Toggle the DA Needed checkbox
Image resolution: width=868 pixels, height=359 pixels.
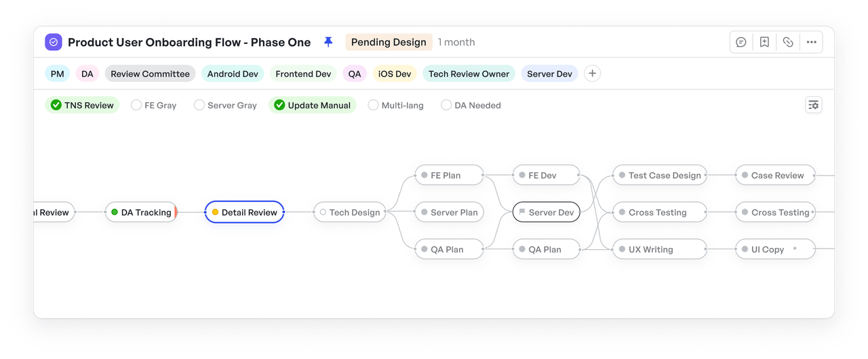446,106
